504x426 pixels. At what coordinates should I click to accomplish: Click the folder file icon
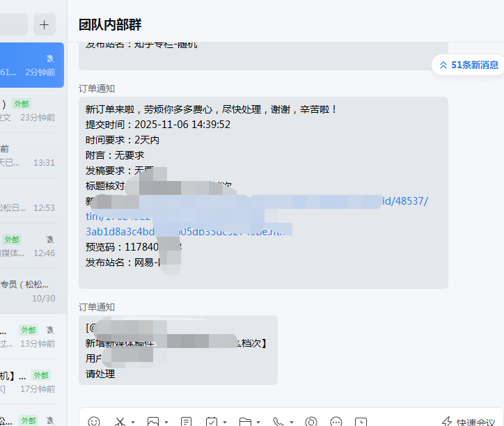pos(245,422)
